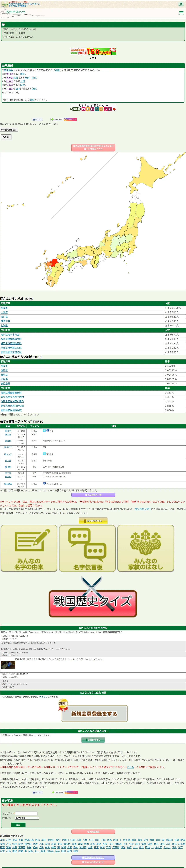Open the hamburger メニュー icon

pos(181,13)
